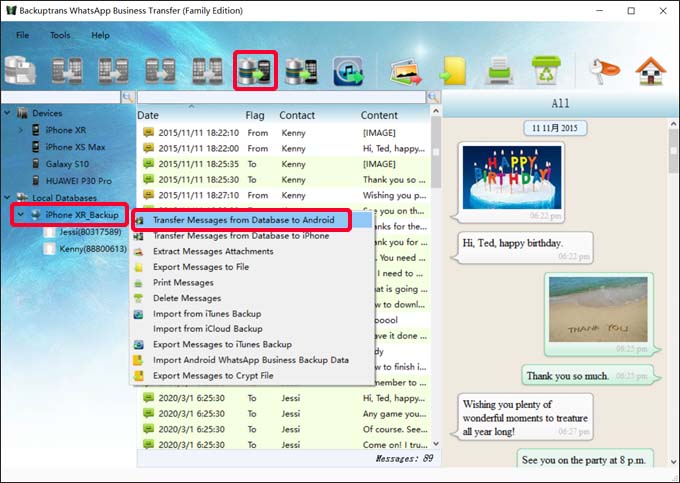Choose Export Messages to iTunes Backup
The image size is (680, 483).
[x=252, y=345]
